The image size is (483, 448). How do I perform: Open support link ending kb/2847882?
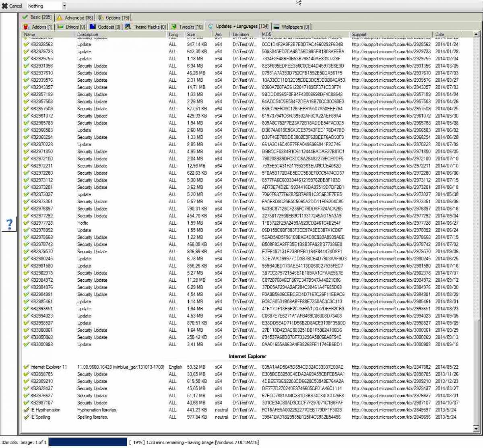point(391,367)
